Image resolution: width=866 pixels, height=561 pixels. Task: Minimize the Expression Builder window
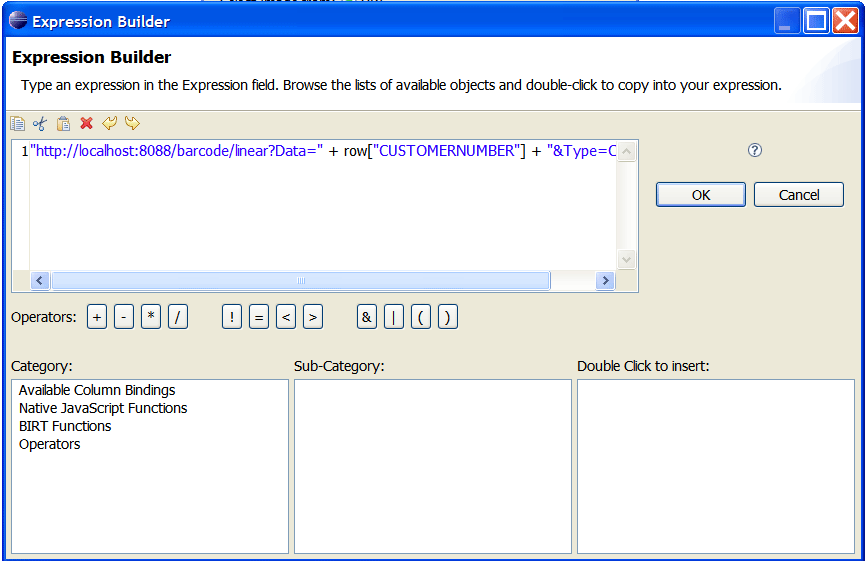click(x=786, y=22)
